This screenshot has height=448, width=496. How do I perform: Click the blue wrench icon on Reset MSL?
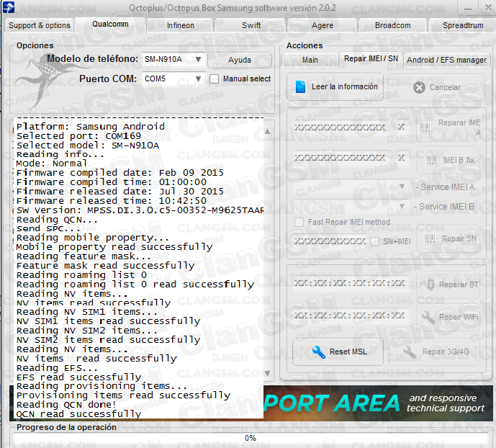tap(318, 351)
